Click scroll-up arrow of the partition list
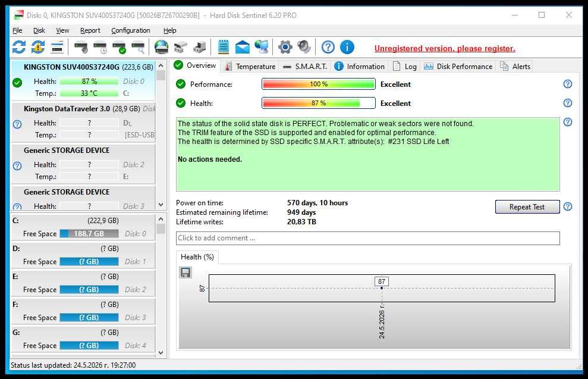Screen dimensions: 588x379 coord(161,219)
